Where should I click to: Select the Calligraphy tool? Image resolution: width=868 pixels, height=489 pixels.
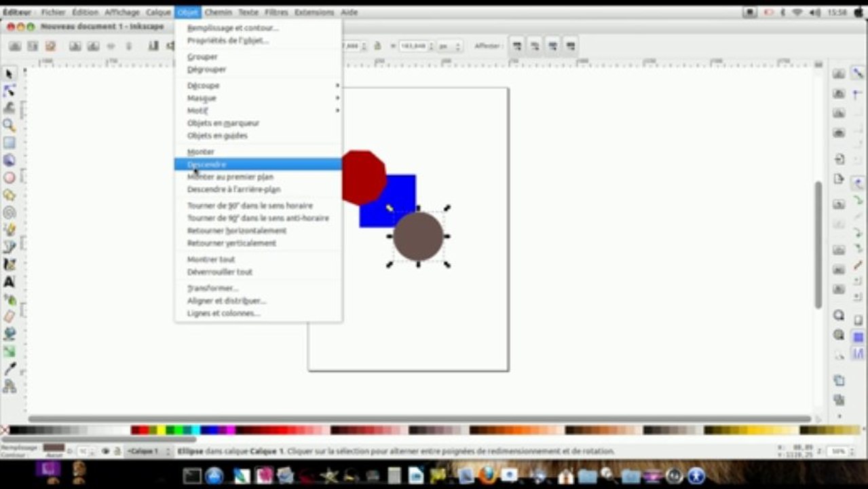(x=10, y=264)
